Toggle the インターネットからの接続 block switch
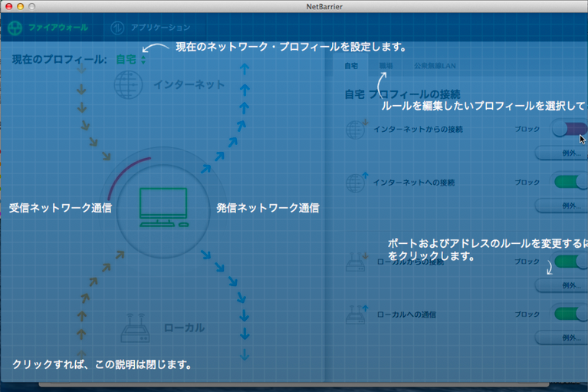 570,130
